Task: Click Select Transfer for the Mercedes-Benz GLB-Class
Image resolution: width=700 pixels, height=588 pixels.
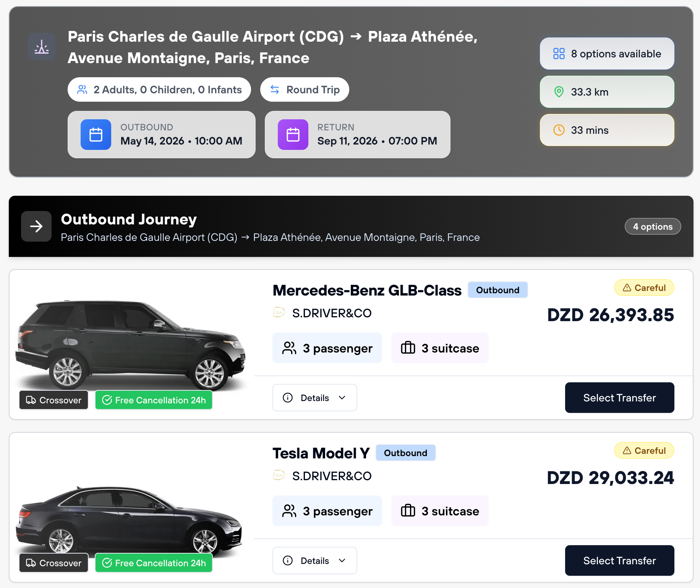Action: point(619,398)
